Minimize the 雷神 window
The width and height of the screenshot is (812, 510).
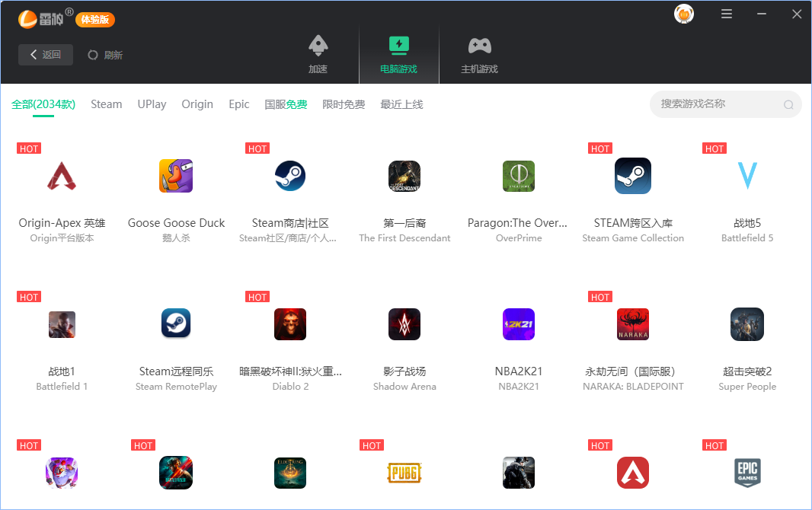tap(761, 14)
